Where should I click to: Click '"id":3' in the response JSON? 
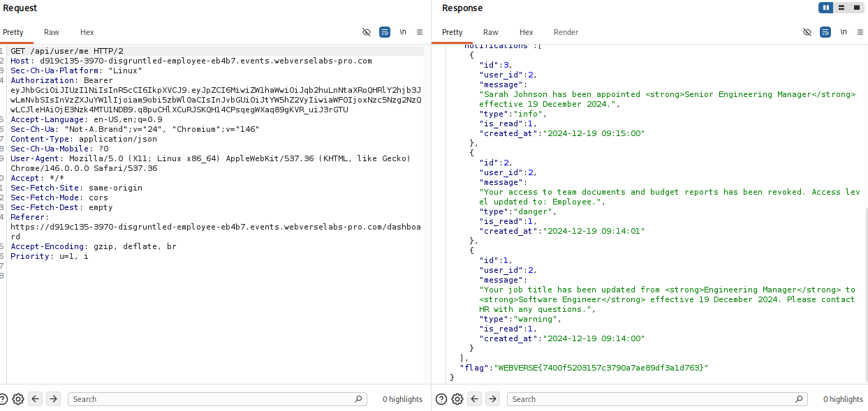point(497,66)
